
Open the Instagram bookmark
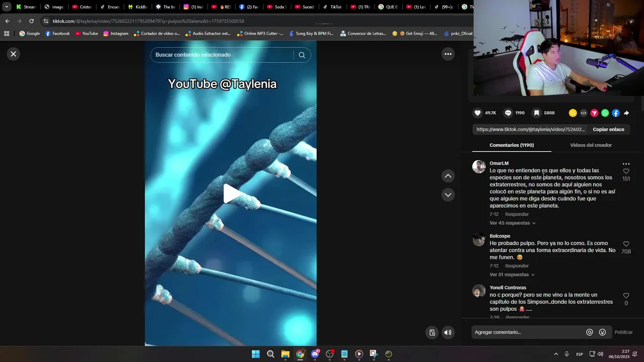pyautogui.click(x=116, y=34)
